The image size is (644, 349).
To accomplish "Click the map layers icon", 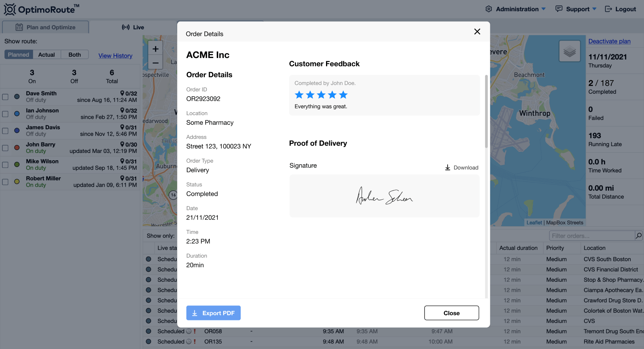I will pos(570,52).
